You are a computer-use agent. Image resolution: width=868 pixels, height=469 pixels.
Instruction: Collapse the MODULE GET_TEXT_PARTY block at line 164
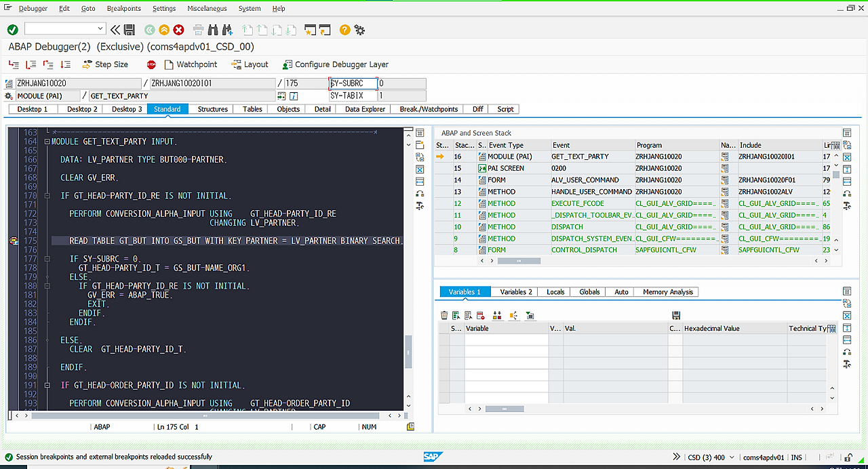click(46, 142)
